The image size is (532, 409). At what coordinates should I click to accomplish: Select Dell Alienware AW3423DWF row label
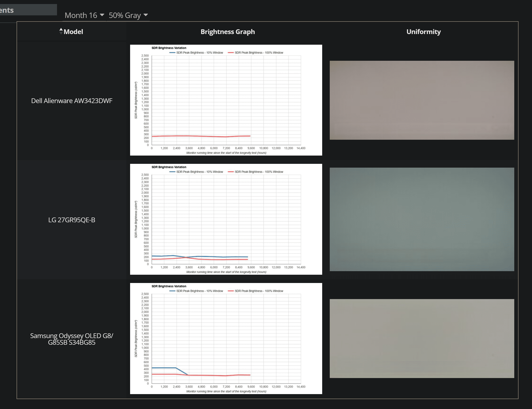tap(72, 100)
